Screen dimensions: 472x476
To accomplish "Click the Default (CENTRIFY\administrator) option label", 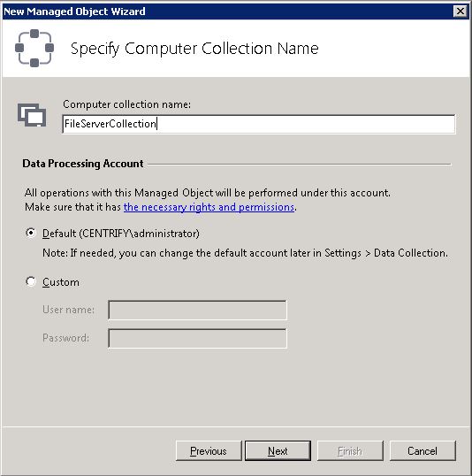I will pos(121,234).
